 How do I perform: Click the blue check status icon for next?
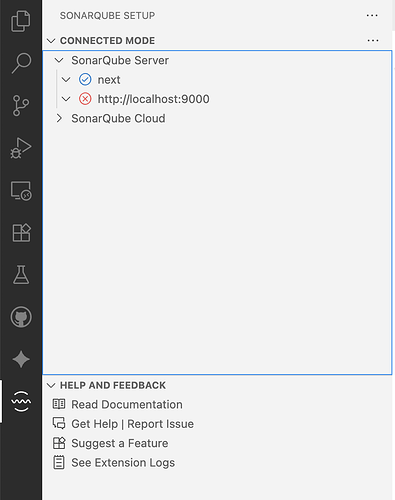[x=85, y=80]
